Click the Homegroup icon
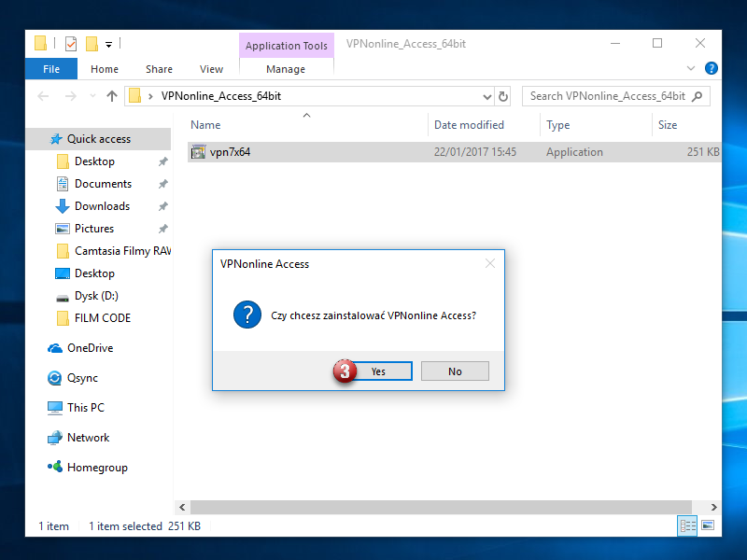 coord(55,467)
